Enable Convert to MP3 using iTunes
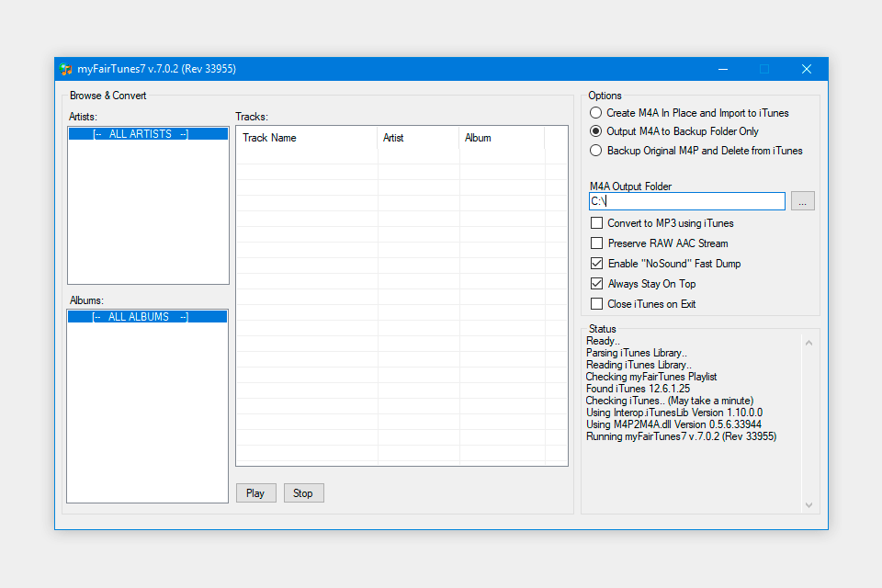This screenshot has width=882, height=588. click(x=597, y=223)
